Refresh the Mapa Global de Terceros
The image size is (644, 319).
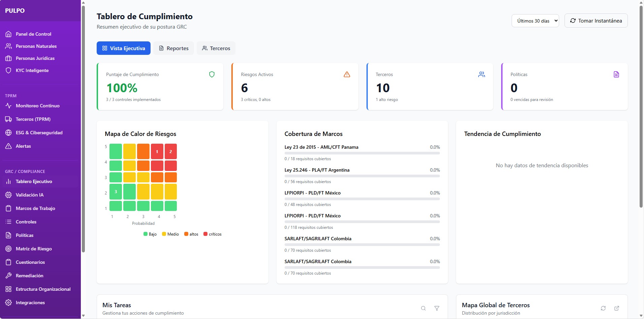[x=603, y=308]
